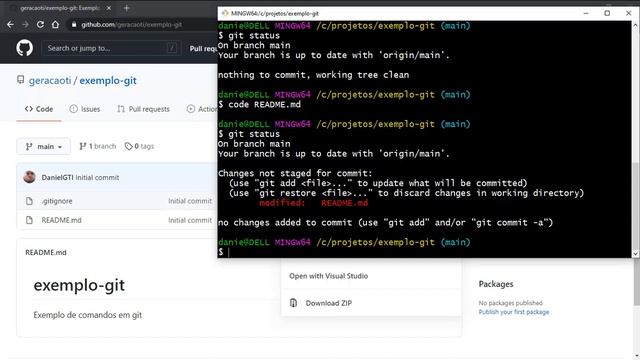
Task: View the 1 branch link
Action: click(x=98, y=146)
